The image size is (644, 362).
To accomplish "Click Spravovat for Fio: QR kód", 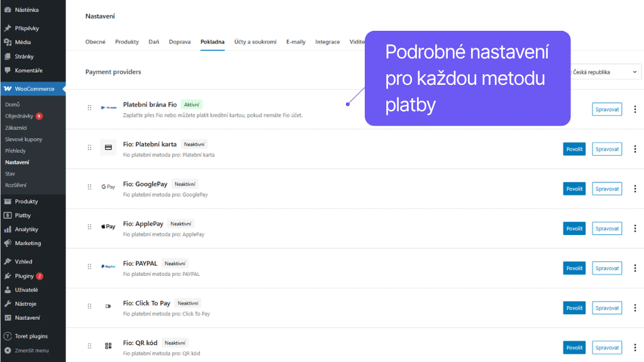I will coord(607,348).
